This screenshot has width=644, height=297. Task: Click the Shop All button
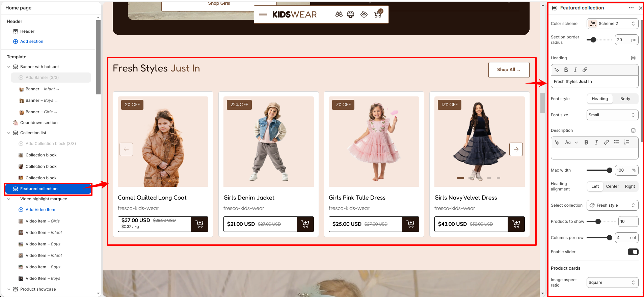pos(509,70)
